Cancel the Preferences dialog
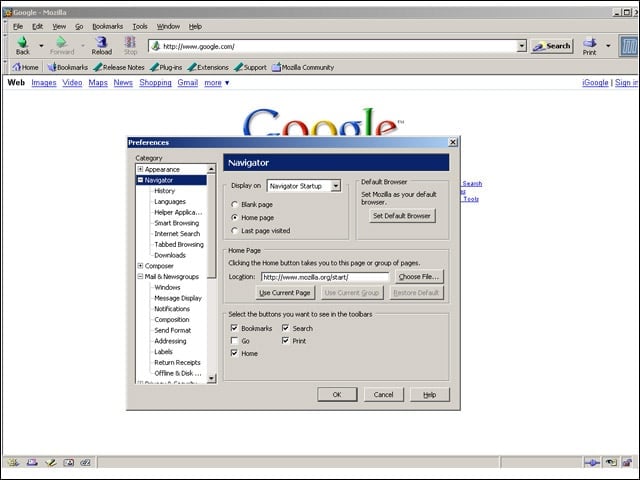The width and height of the screenshot is (640, 480). [384, 395]
